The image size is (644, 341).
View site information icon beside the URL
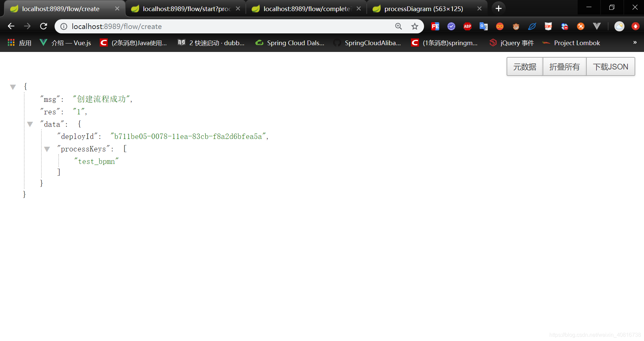(x=64, y=26)
